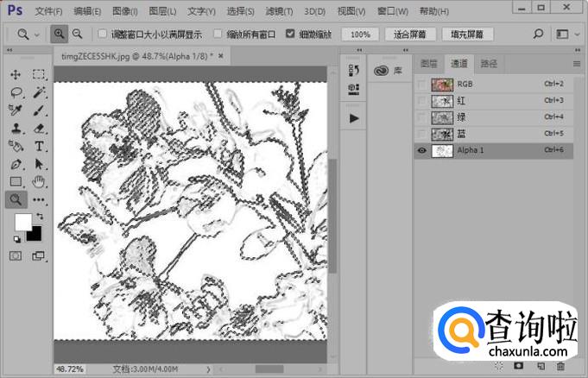Enable 缩放所有窗口 checkbox

tap(218, 35)
